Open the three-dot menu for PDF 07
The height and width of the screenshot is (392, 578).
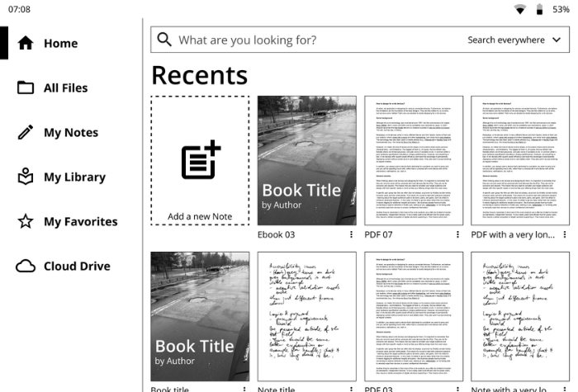pyautogui.click(x=457, y=234)
